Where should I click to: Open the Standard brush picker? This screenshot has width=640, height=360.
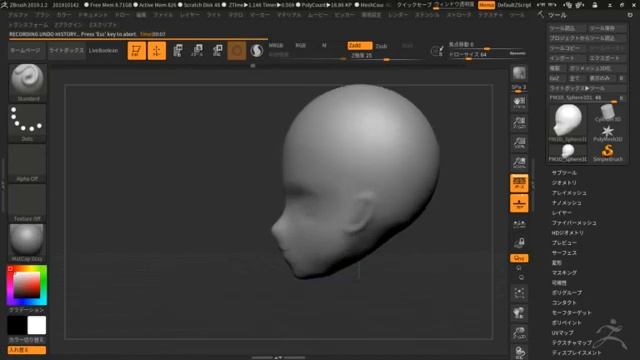(27, 83)
